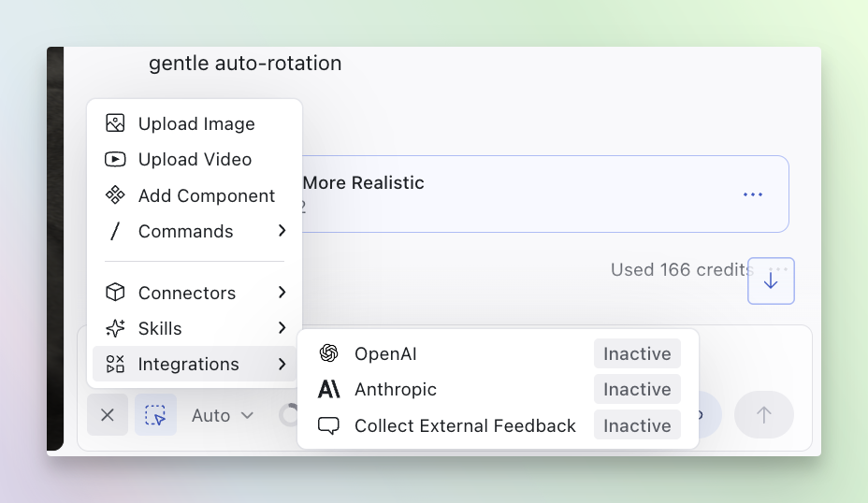This screenshot has height=503, width=868.
Task: Click the Upload Image icon
Action: coord(115,123)
